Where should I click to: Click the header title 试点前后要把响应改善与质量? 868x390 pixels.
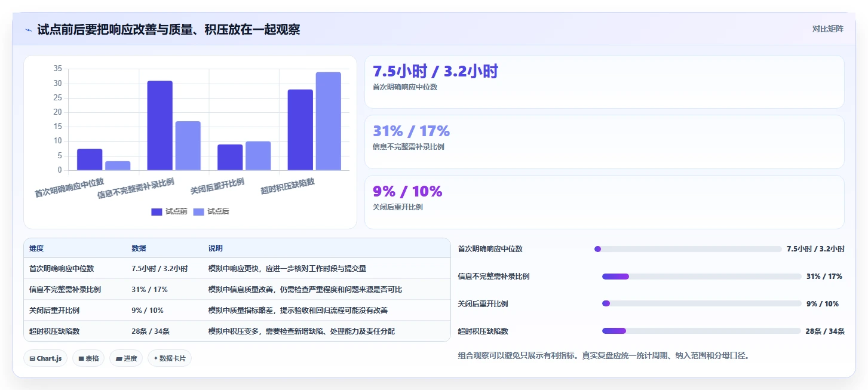tap(168, 30)
